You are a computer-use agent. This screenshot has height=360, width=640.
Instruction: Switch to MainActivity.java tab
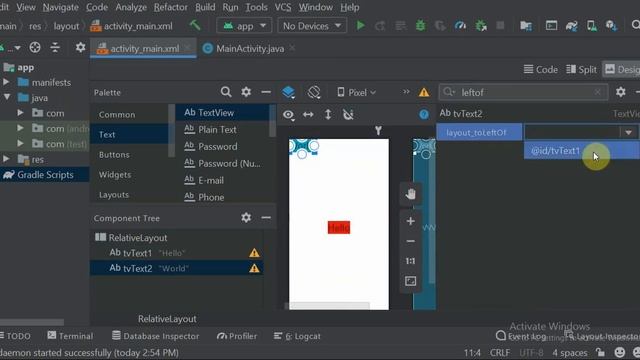pyautogui.click(x=249, y=49)
